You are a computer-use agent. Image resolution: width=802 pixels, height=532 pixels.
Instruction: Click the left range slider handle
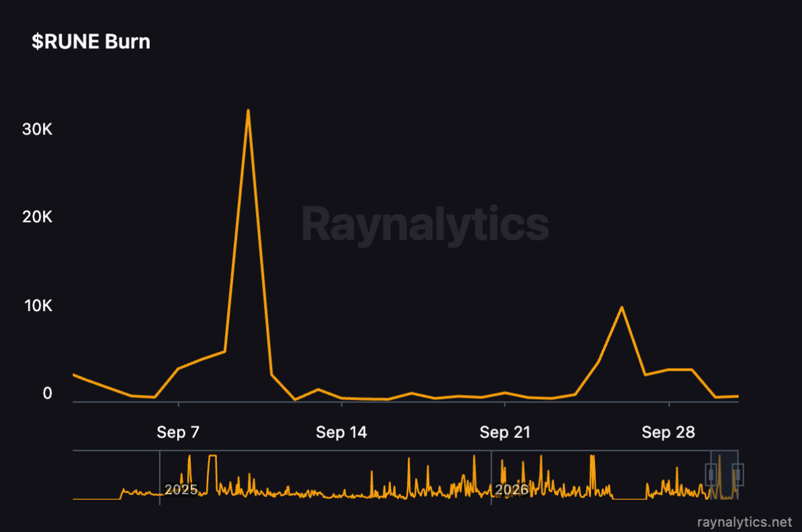pyautogui.click(x=711, y=475)
